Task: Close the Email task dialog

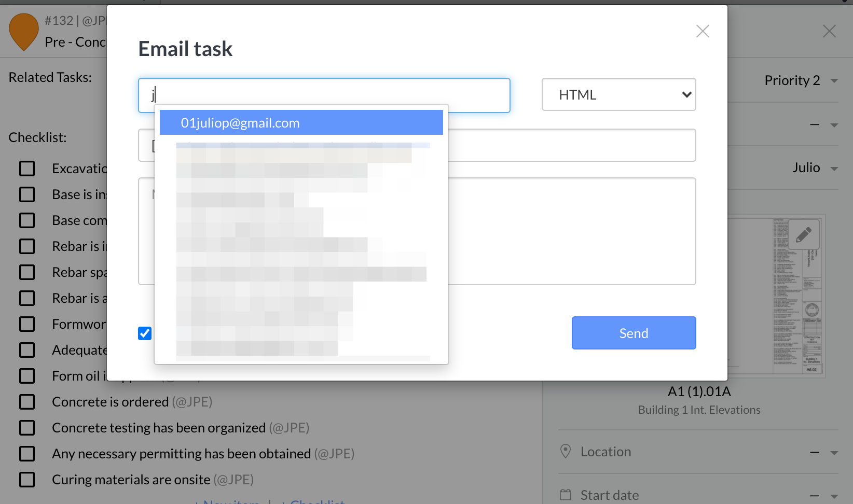Action: [x=703, y=31]
